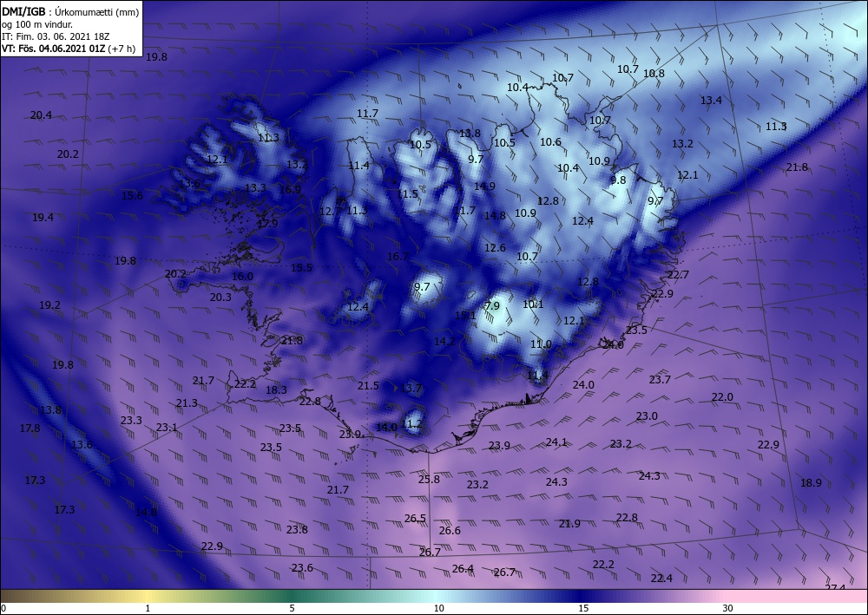Click the 'IT: Fim. 03. 06. 2021 18Z' line

pos(56,36)
